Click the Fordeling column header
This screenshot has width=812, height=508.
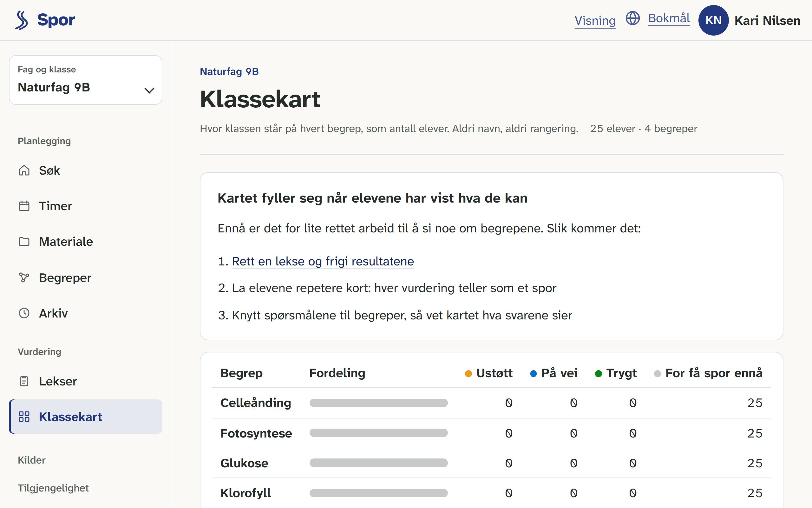coord(337,373)
